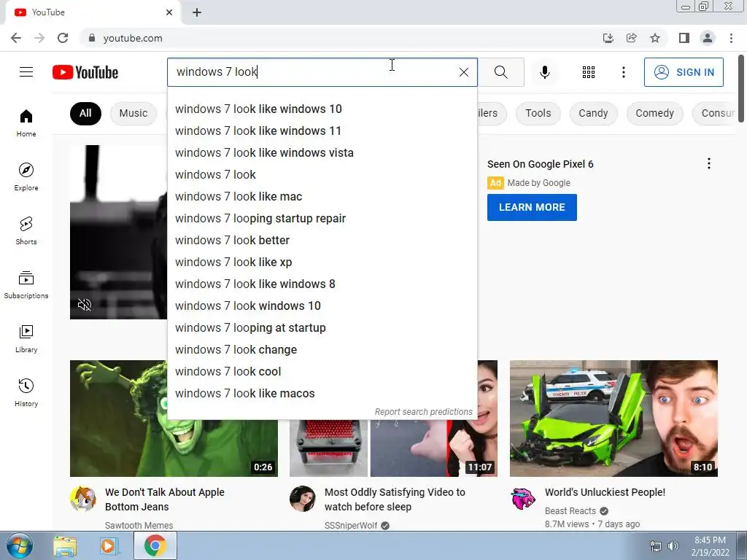
Task: Open the Chrome profile avatar
Action: (708, 38)
